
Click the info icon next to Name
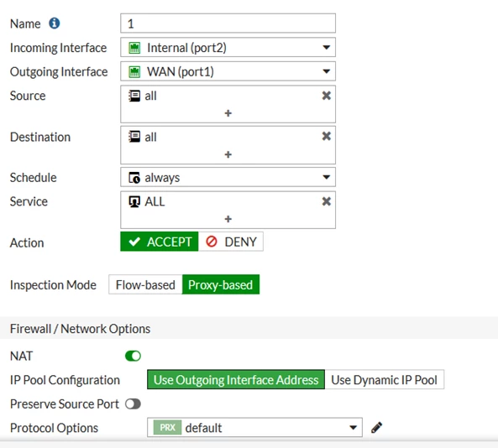click(54, 23)
